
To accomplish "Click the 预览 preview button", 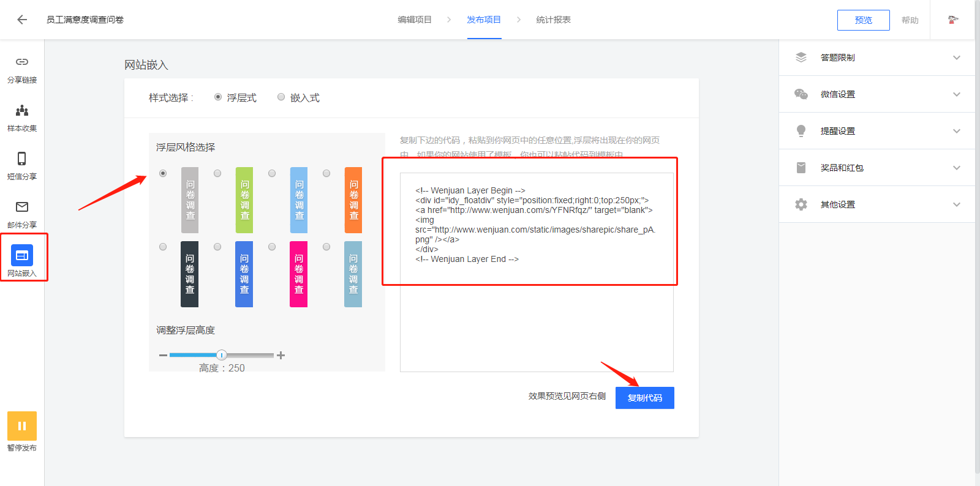I will 863,20.
